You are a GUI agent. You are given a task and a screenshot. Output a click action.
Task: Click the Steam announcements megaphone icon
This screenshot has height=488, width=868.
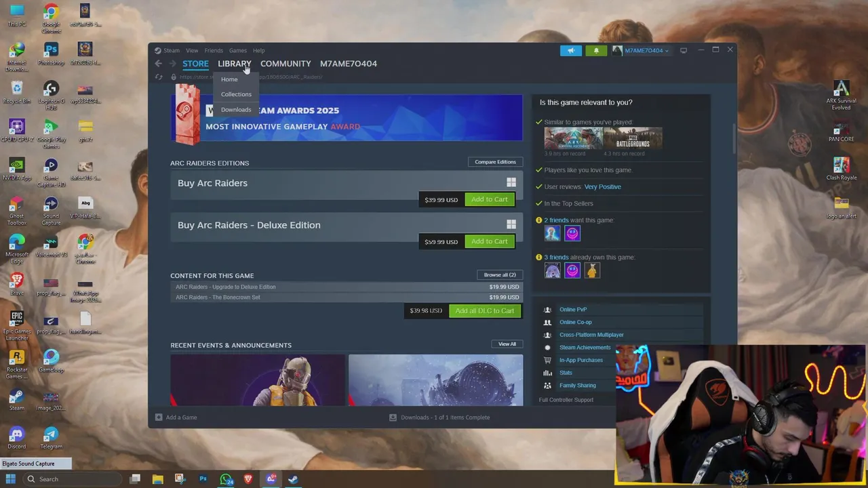[x=571, y=50]
